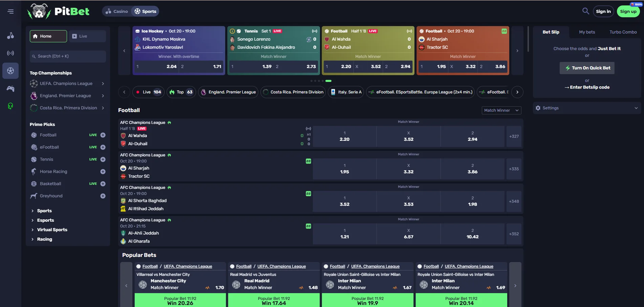Screen dimensions: 644x307
Task: Open Esports via the gamepad sidebar icon
Action: (10, 89)
